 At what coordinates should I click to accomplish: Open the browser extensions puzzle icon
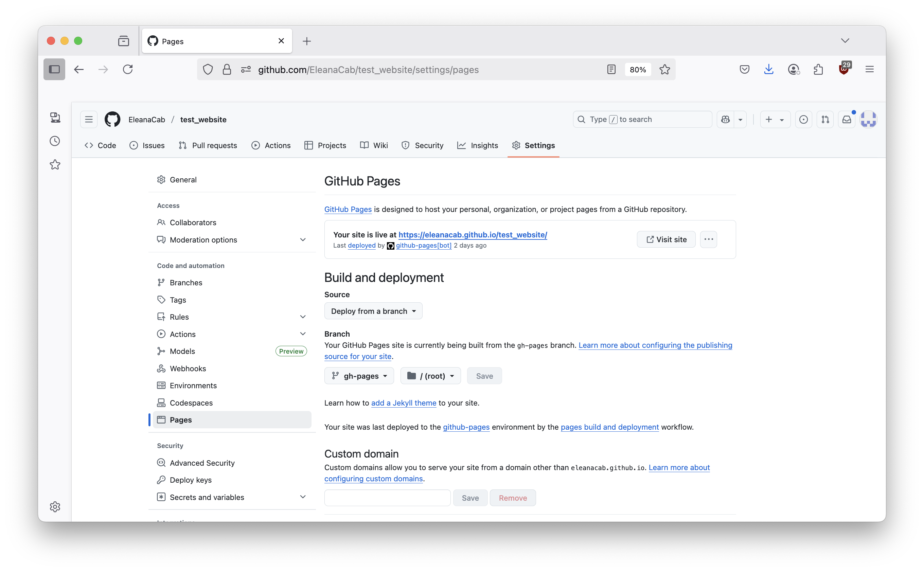[818, 70]
